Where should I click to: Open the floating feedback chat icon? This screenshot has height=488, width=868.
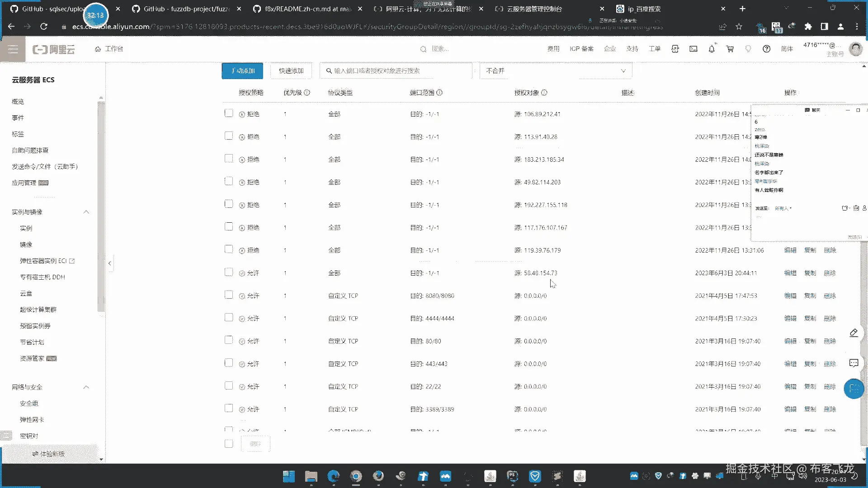pos(854,363)
